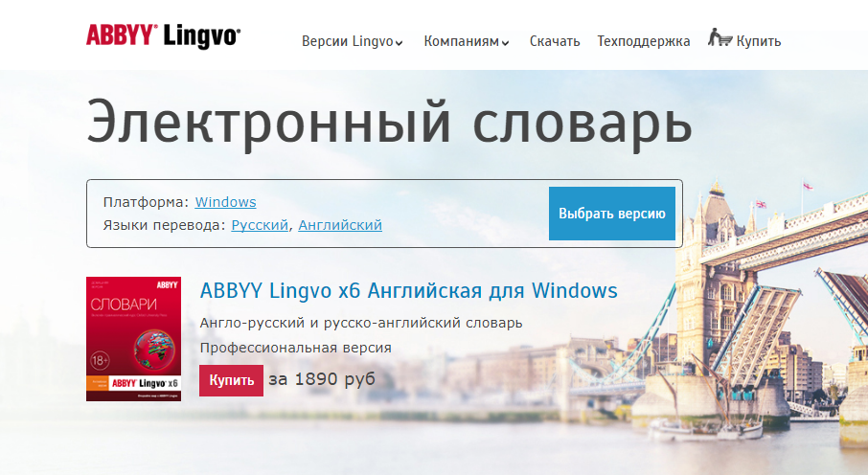Open the ABBYY Lingvo logo homepage
The width and height of the screenshot is (868, 475).
tap(163, 36)
